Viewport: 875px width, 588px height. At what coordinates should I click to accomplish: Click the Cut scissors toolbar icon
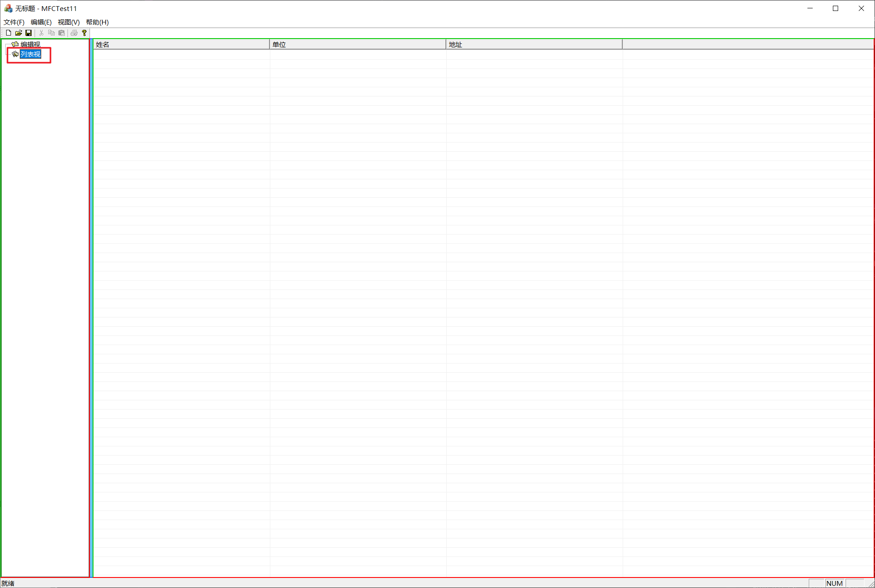pos(41,33)
